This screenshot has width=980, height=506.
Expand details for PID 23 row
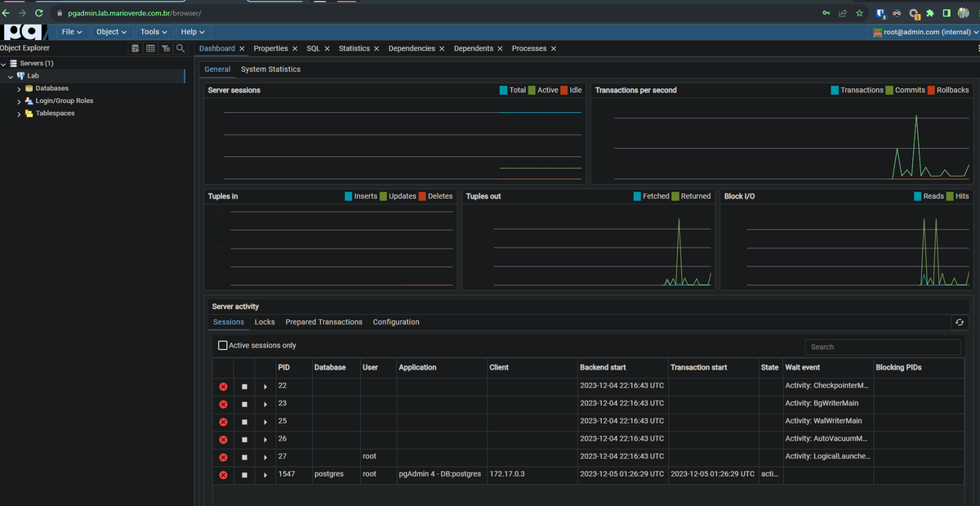[265, 404]
